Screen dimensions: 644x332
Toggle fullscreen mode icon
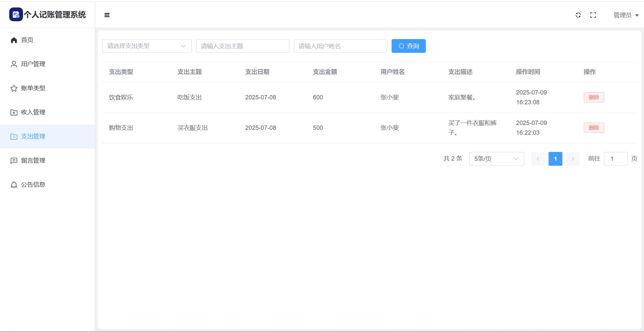tap(593, 15)
